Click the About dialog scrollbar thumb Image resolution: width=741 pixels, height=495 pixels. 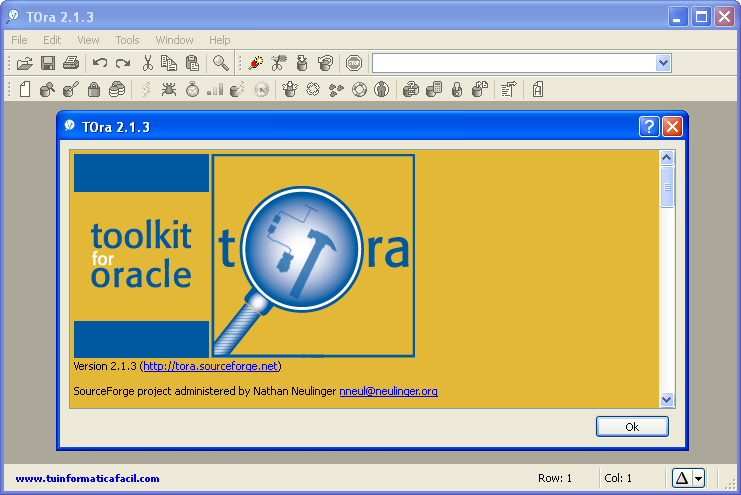tap(667, 187)
